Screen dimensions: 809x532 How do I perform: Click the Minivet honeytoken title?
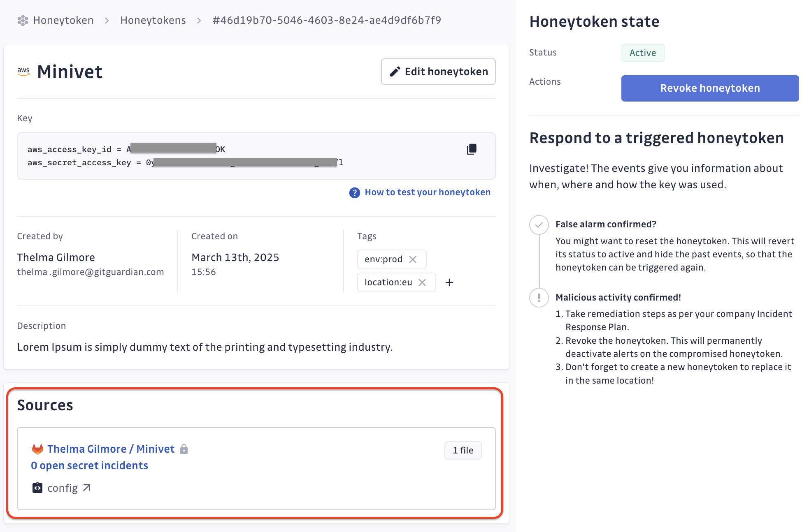(x=70, y=72)
